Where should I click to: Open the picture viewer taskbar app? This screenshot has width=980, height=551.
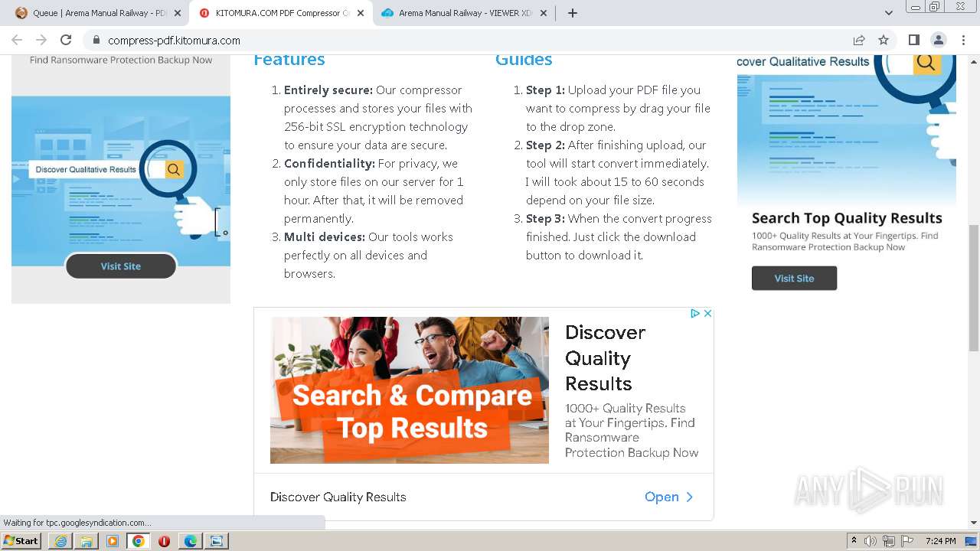[216, 541]
